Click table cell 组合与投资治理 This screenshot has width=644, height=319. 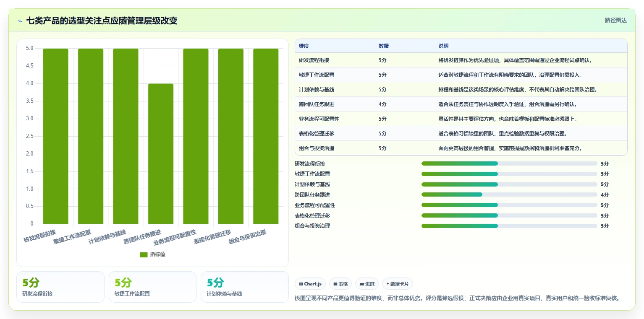click(317, 148)
